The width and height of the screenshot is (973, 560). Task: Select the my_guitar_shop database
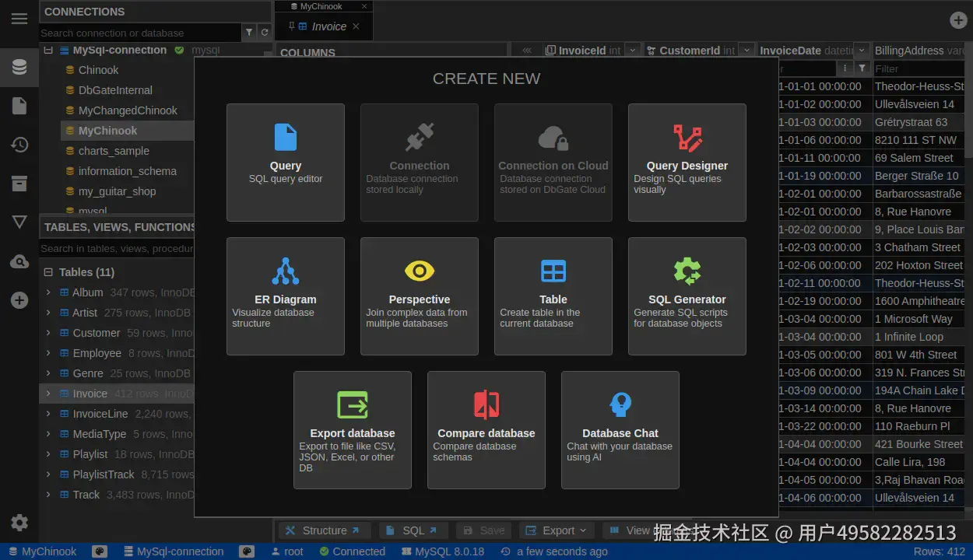click(117, 191)
